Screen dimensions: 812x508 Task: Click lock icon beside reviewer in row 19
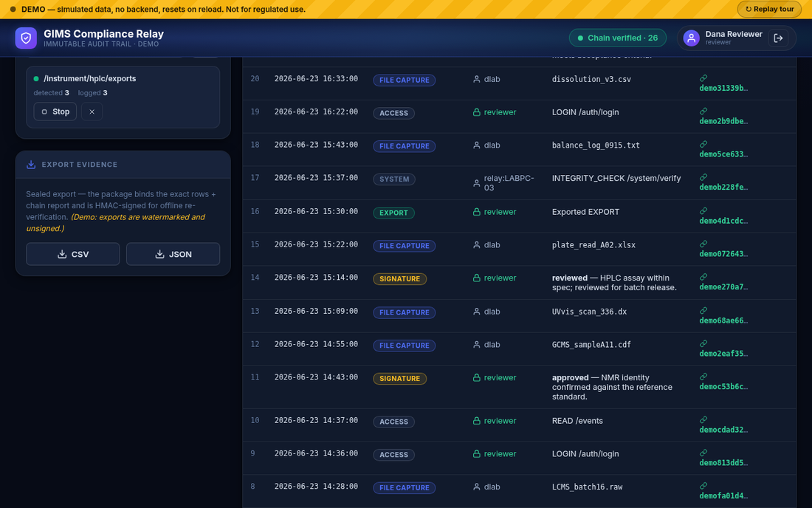coord(476,112)
